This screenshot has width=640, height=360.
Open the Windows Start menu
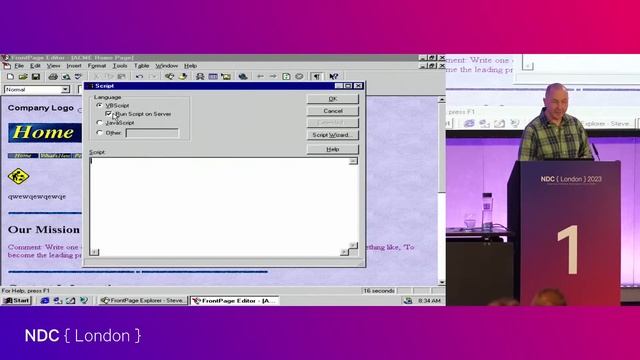point(16,301)
